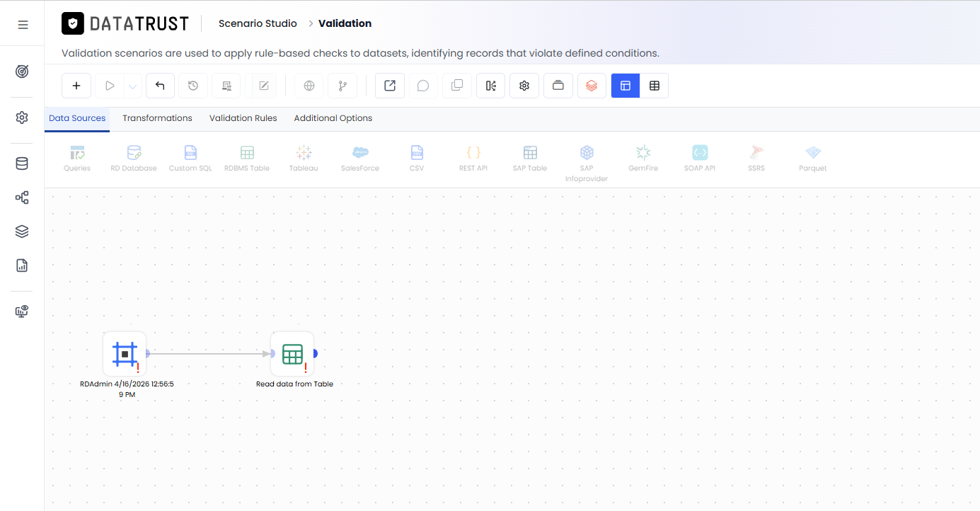Select the Tableau data source
The height and width of the screenshot is (511, 980).
click(x=304, y=159)
